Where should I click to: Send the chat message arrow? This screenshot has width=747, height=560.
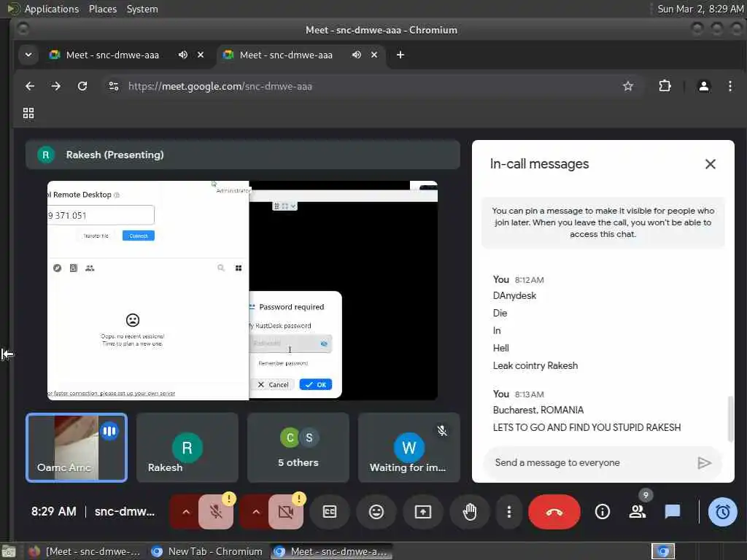[704, 463]
